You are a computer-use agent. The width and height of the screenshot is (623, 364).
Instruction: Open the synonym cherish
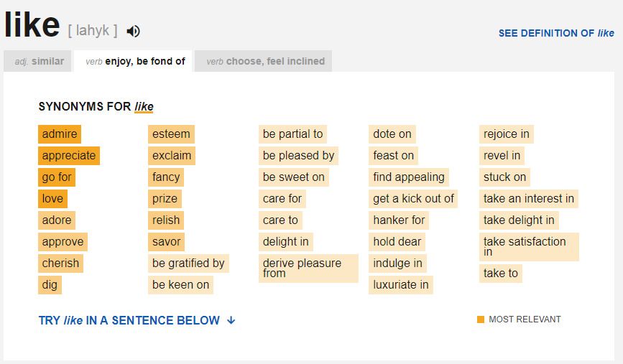click(61, 263)
